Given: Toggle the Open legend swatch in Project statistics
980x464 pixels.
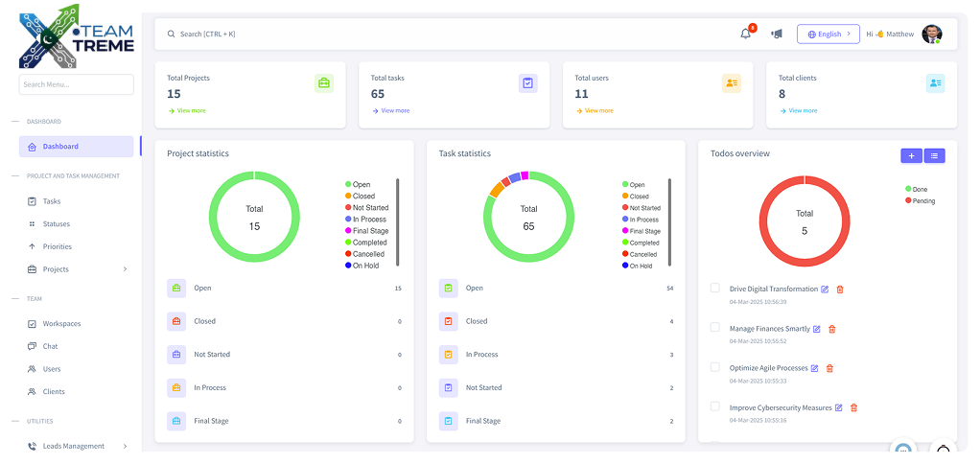Looking at the screenshot, I should pyautogui.click(x=348, y=184).
